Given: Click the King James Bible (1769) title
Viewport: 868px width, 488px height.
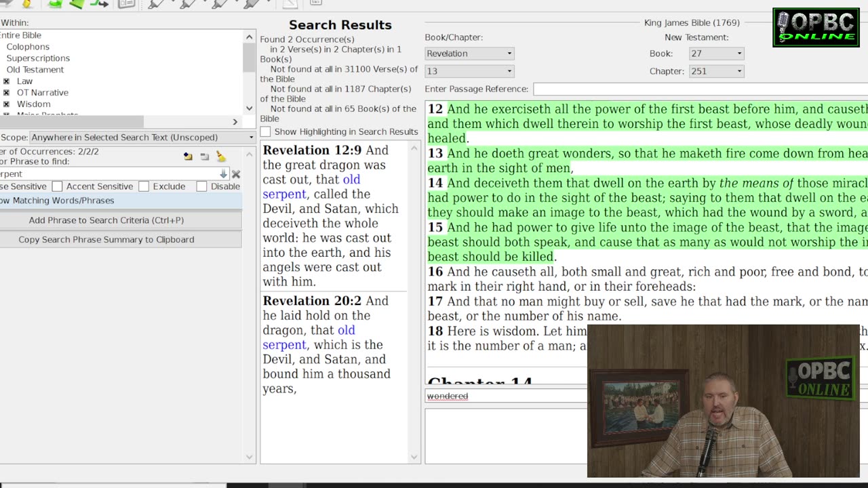Looking at the screenshot, I should [692, 23].
